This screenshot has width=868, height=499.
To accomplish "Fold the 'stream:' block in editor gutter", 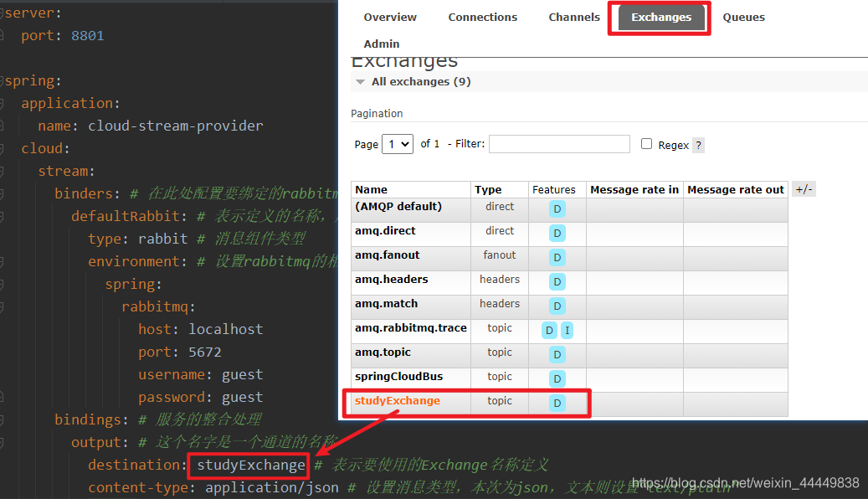I will click(x=2, y=171).
